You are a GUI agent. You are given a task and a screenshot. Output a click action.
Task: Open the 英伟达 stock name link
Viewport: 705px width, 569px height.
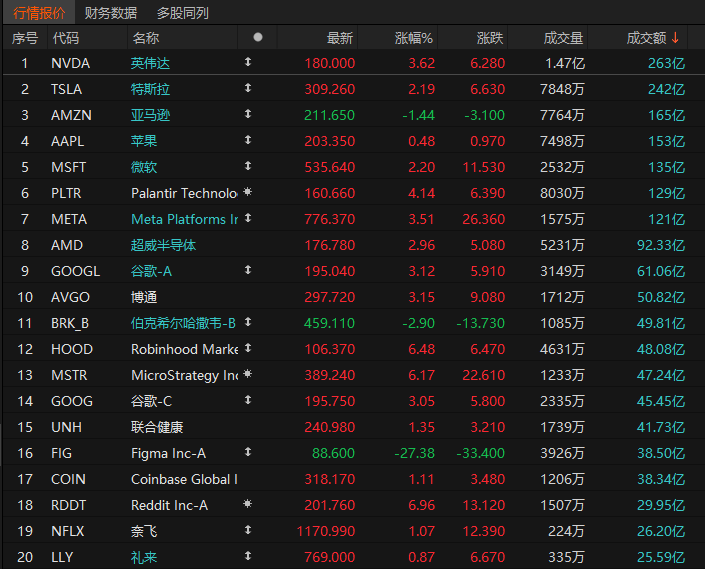point(150,63)
